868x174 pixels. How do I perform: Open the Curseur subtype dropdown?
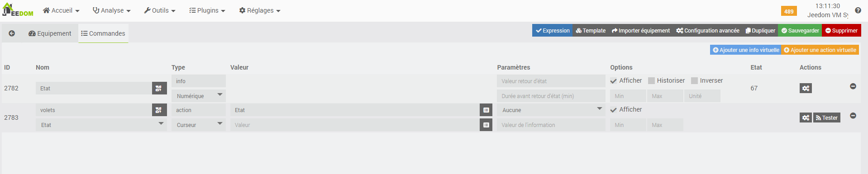point(198,125)
